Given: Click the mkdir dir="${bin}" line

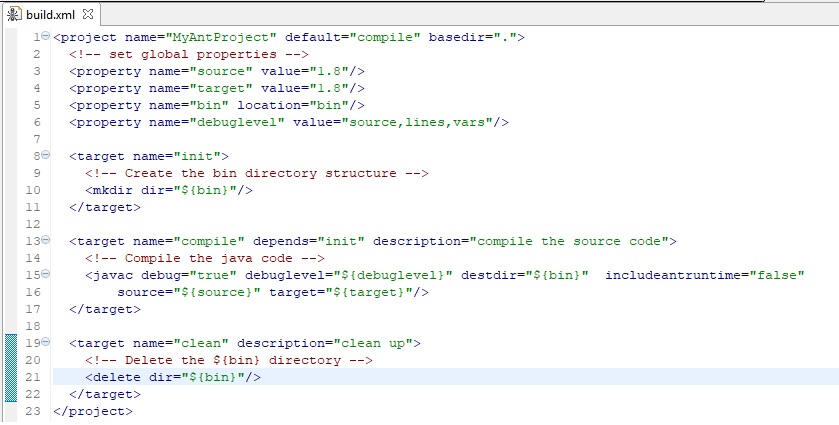Looking at the screenshot, I should [169, 191].
